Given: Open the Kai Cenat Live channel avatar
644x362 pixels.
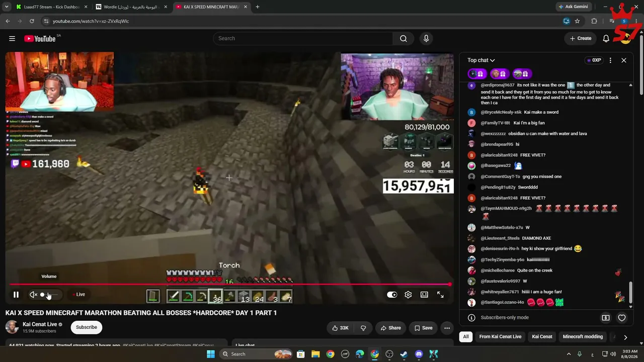Looking at the screenshot, I should [x=12, y=327].
